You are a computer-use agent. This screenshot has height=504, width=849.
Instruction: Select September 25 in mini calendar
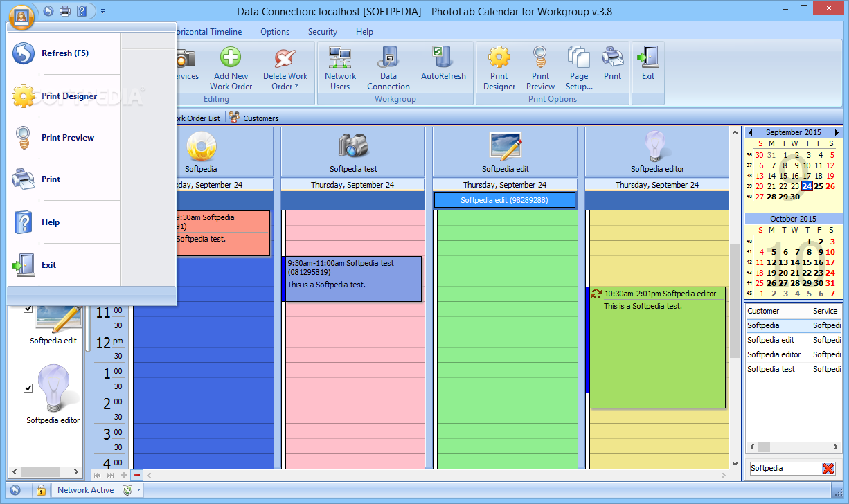(819, 186)
